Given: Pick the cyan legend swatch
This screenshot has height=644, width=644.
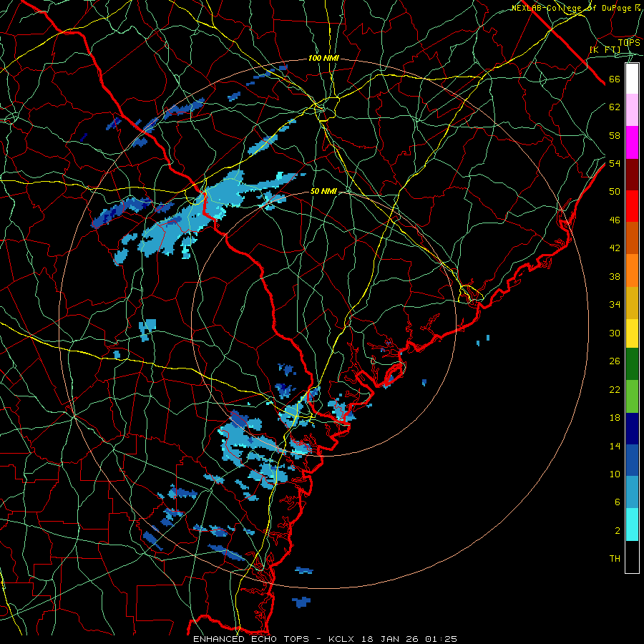Looking at the screenshot, I should tap(632, 525).
